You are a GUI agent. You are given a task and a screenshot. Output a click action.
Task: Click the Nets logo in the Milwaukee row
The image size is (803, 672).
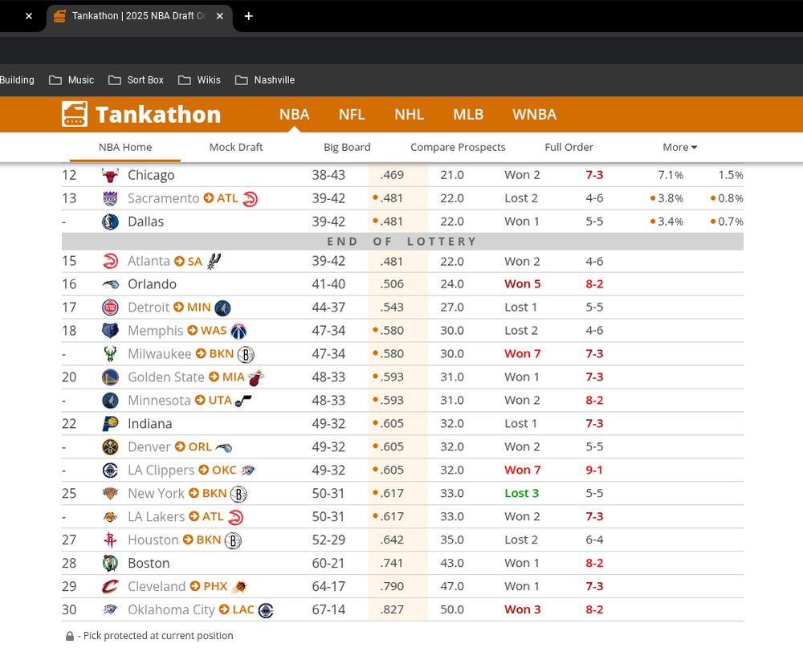point(246,354)
